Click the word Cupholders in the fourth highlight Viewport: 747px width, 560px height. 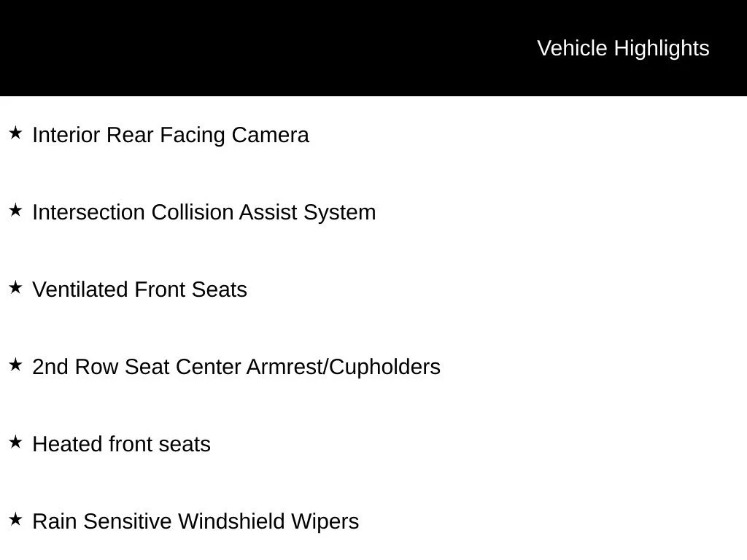click(385, 367)
